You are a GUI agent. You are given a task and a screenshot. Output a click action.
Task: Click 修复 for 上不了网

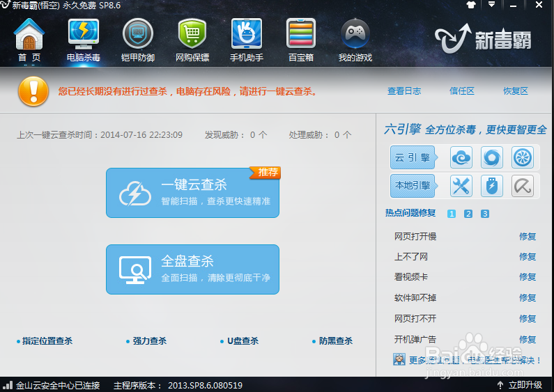pyautogui.click(x=528, y=257)
